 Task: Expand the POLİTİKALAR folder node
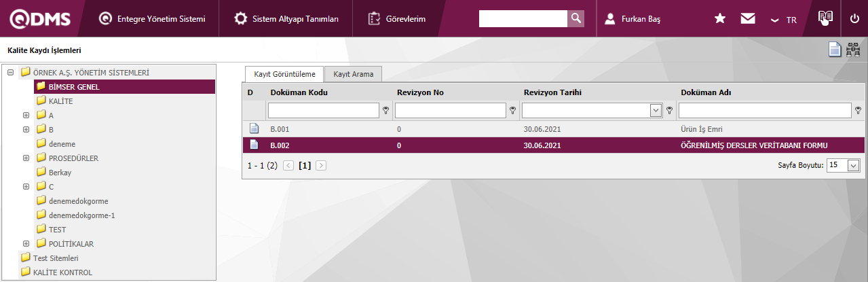click(26, 243)
